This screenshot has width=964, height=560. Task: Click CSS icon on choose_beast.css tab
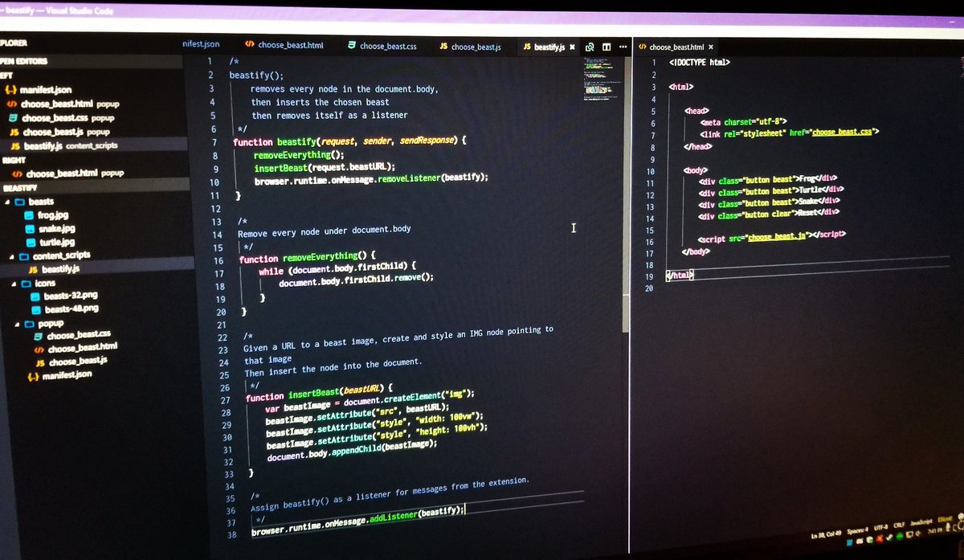pos(352,46)
